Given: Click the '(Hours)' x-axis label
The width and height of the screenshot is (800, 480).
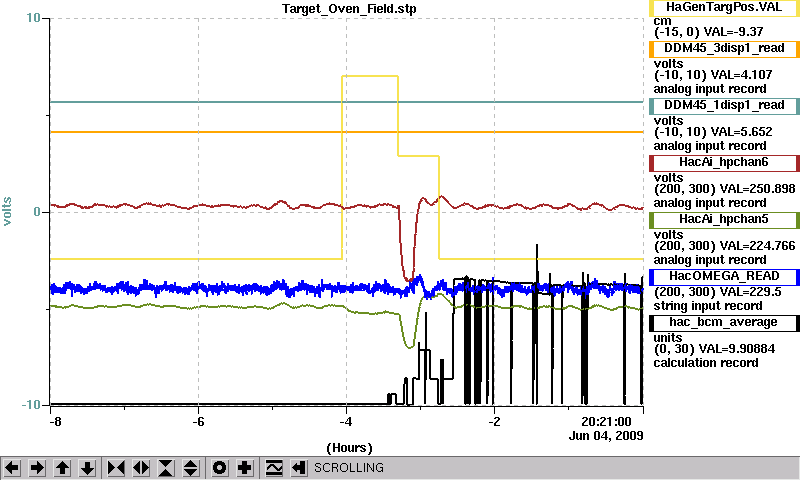Looking at the screenshot, I should click(x=349, y=448).
